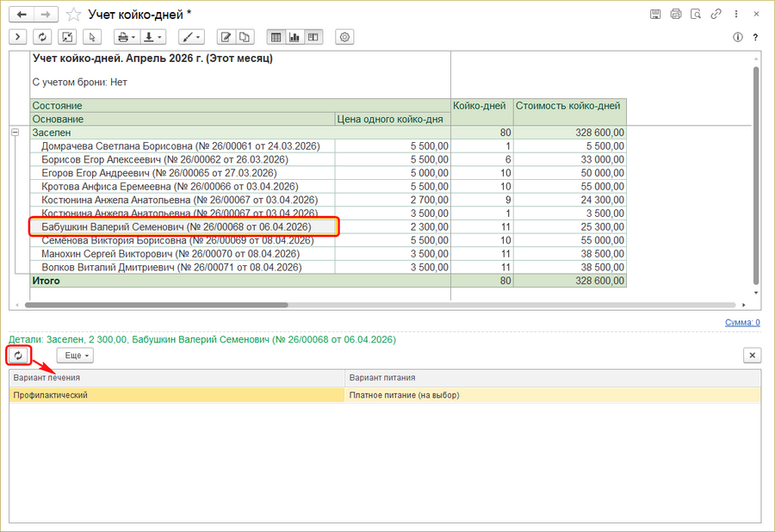Screen dimensions: 775x532
Task: Open the three-dot more options menu
Action: pos(735,15)
